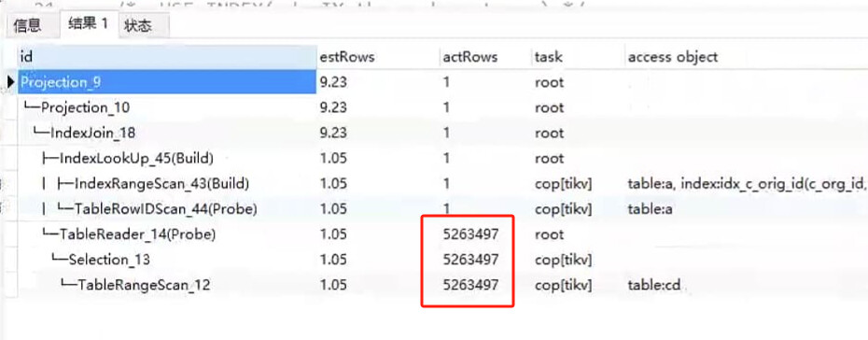Click the root task cell of IndexLookUp_45
The image size is (868, 340).
[x=549, y=159]
